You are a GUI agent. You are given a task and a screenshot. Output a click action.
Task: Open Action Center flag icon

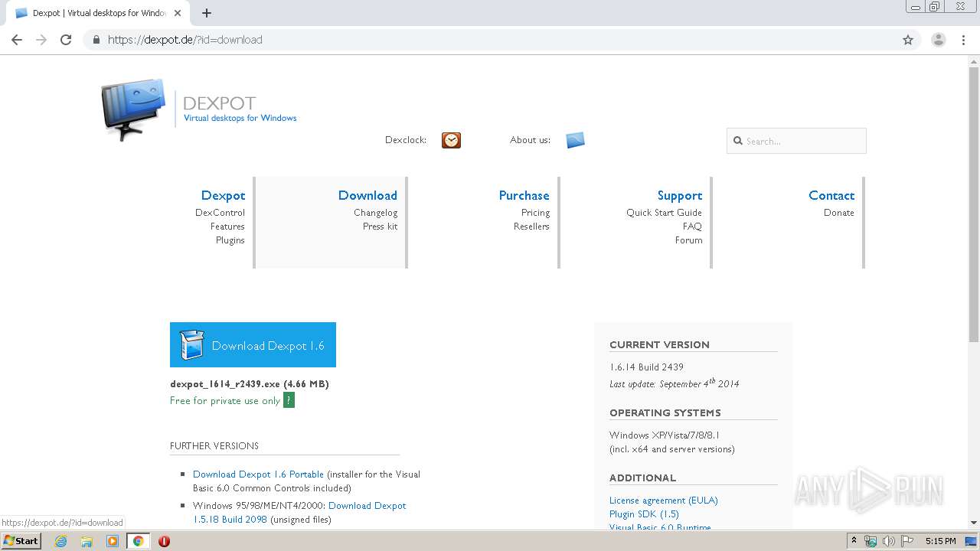click(906, 541)
